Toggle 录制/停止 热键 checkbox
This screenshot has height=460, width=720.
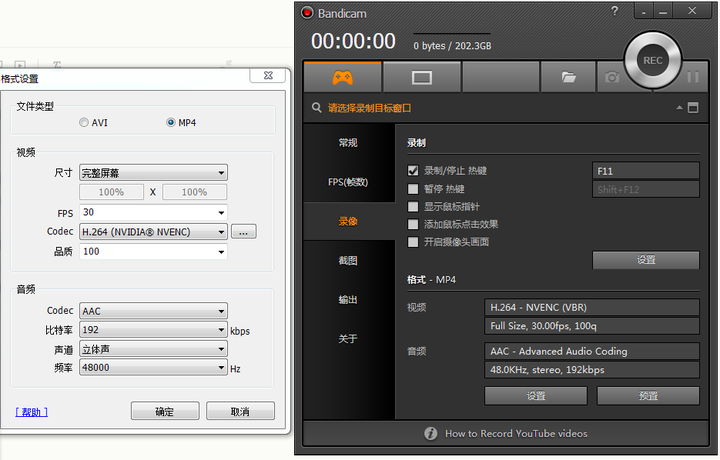click(x=413, y=171)
